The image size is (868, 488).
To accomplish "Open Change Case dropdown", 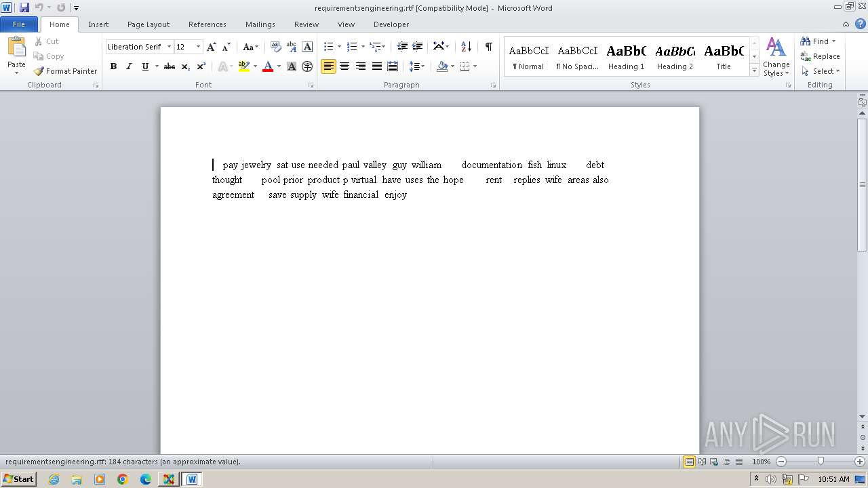I will point(250,47).
